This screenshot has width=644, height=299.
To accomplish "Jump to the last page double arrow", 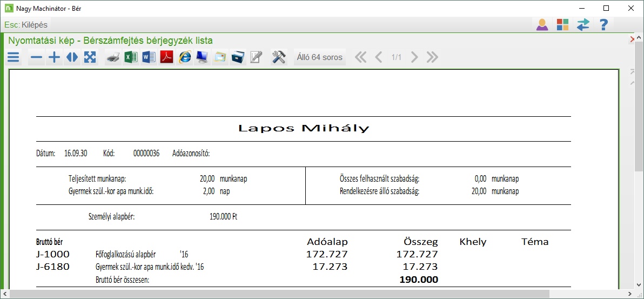I will [x=432, y=57].
